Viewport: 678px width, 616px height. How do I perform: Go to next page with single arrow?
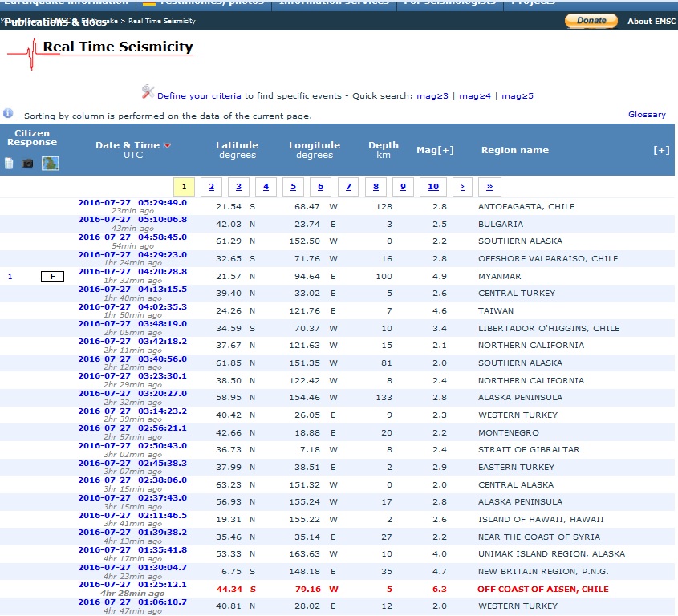[x=463, y=187]
